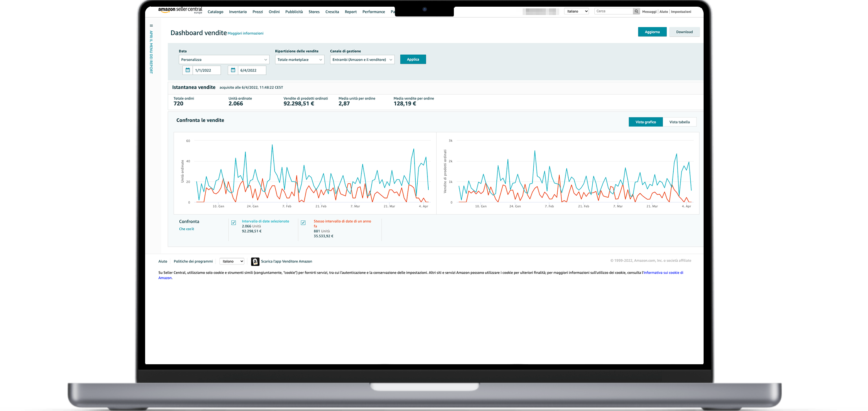Click the end date calendar icon

pos(233,70)
